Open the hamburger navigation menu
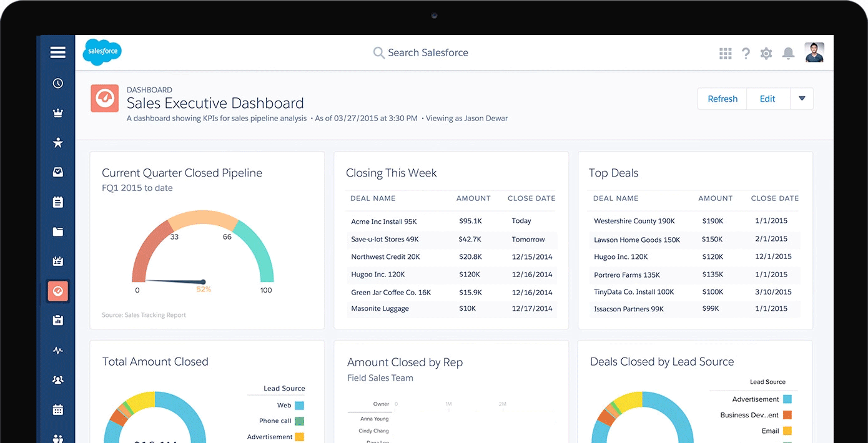 tap(58, 52)
